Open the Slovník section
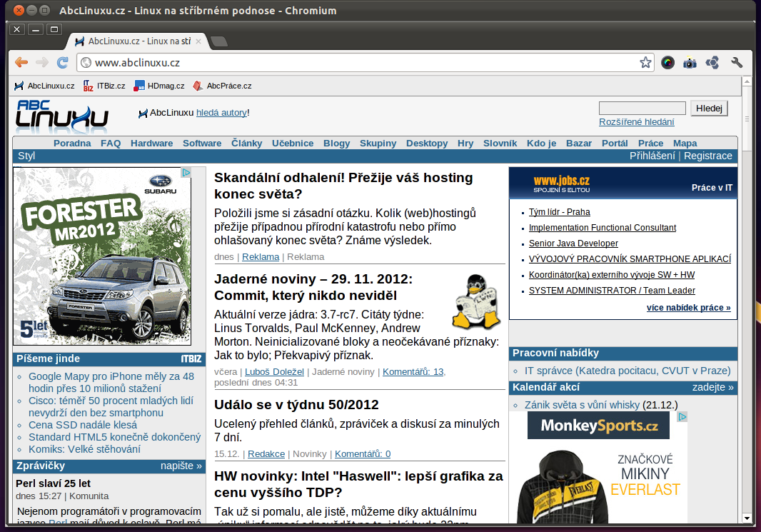This screenshot has width=761, height=532. [500, 144]
